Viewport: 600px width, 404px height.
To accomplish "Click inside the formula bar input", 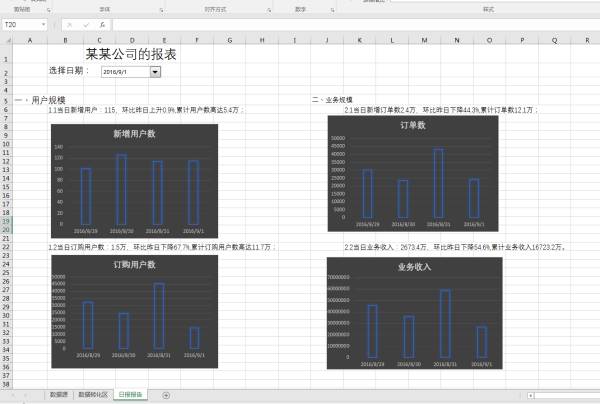I will 356,25.
